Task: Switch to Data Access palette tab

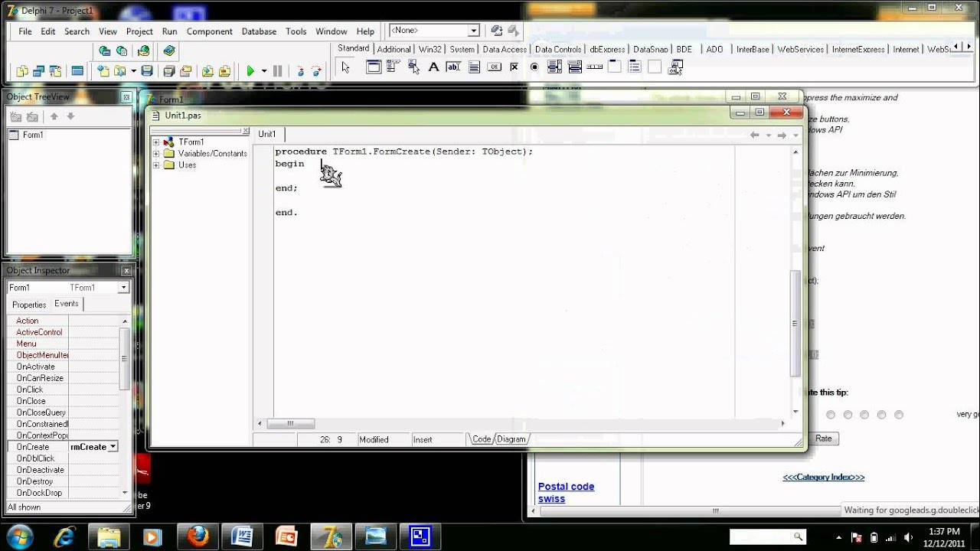Action: (505, 49)
